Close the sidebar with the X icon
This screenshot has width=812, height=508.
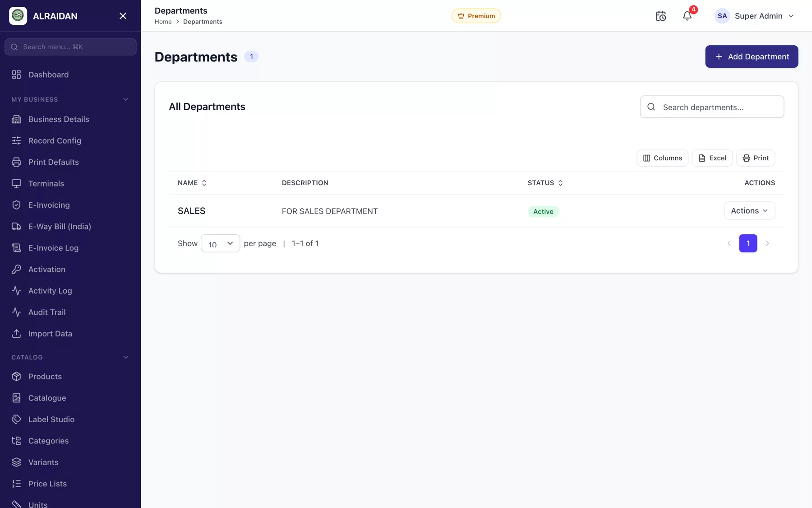point(123,16)
